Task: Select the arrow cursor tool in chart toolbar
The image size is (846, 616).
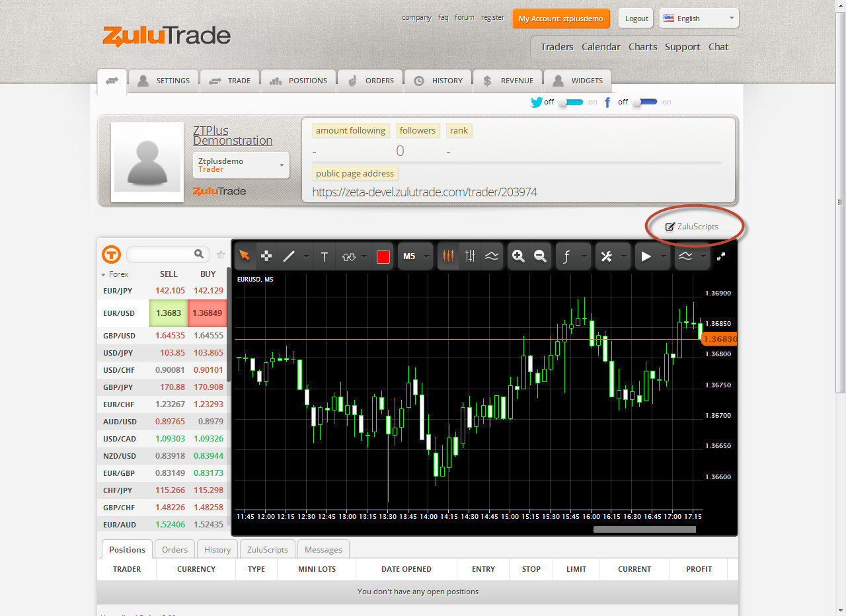Action: (245, 256)
